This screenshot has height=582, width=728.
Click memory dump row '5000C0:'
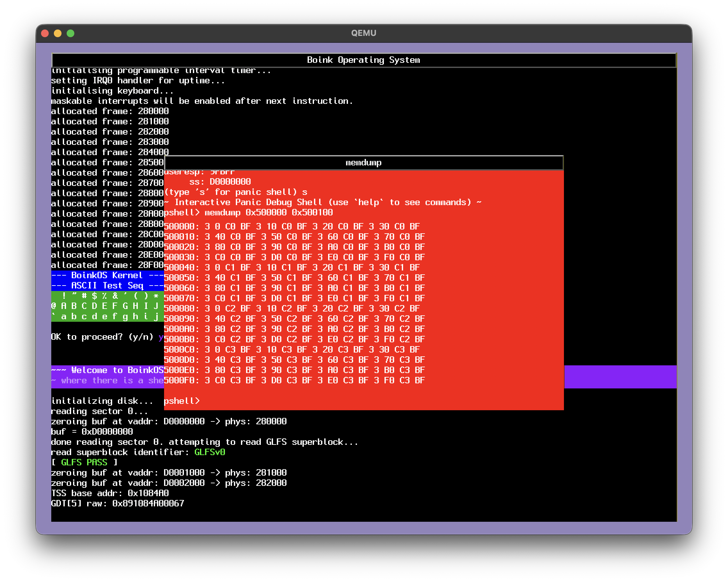(x=292, y=349)
